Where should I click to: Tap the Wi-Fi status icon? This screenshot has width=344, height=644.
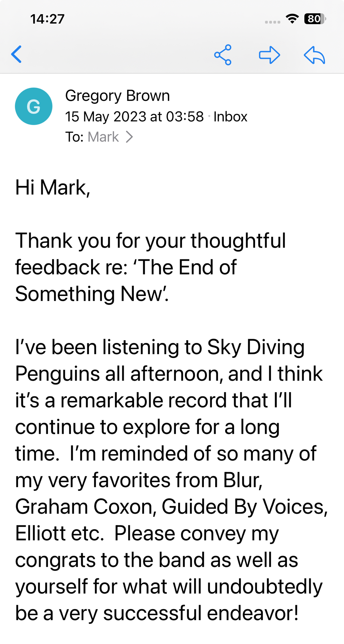[x=292, y=19]
